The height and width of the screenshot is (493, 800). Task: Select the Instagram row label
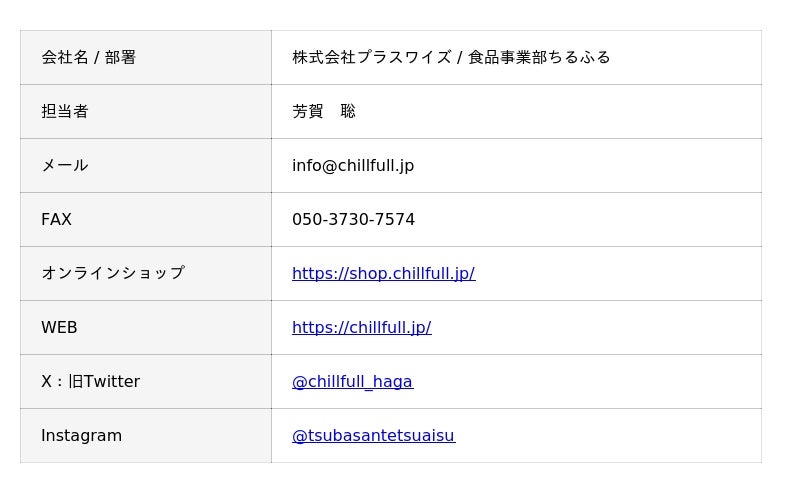81,435
